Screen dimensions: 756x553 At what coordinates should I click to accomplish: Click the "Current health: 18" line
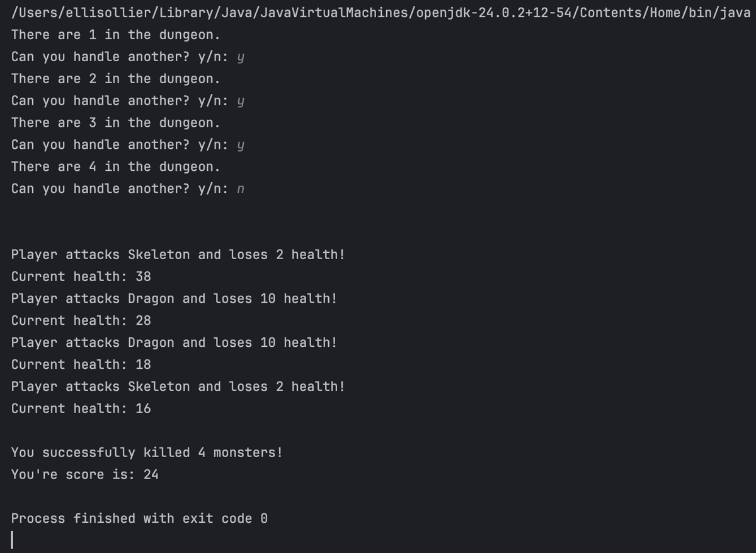tap(81, 364)
